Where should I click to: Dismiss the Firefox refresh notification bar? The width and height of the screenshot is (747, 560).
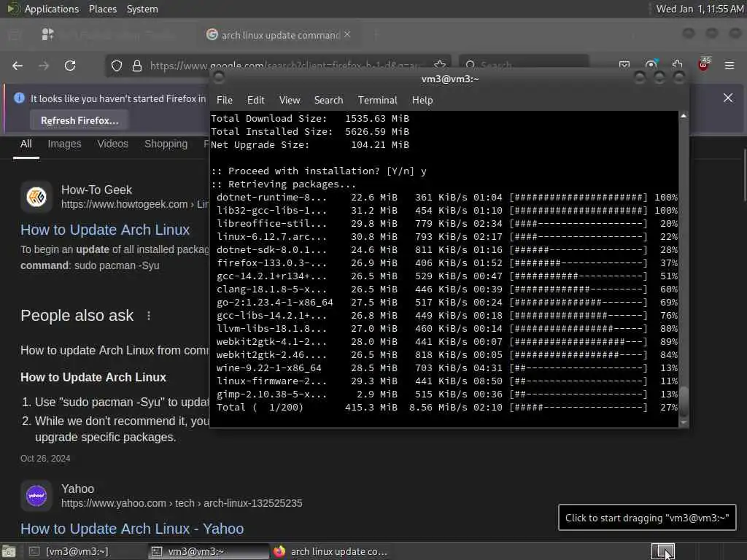tap(728, 98)
